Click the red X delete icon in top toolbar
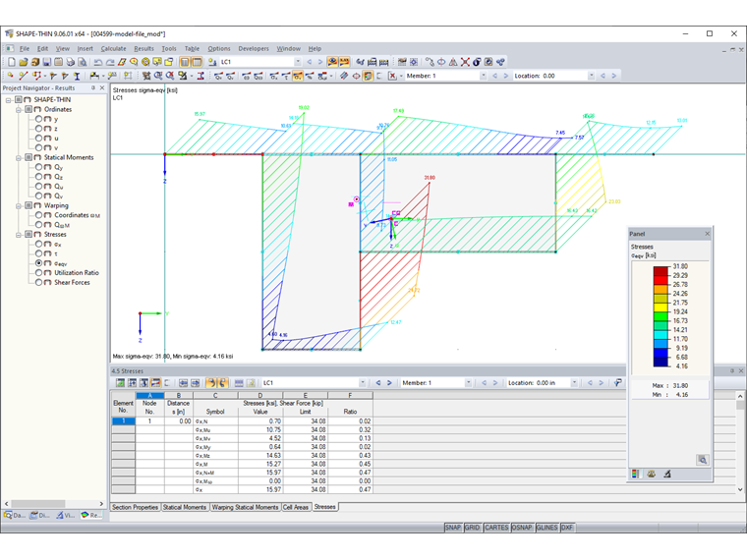Viewport: 747px width, 560px height. 465,62
